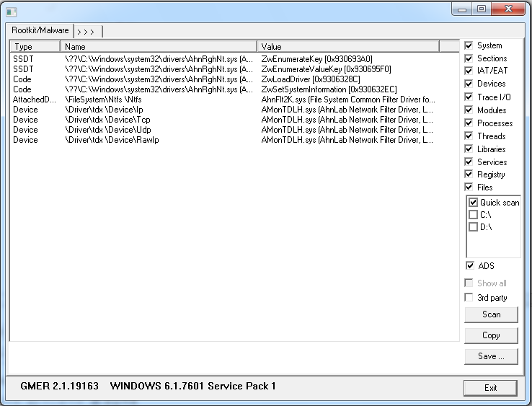Uncheck the System checkbox

pyautogui.click(x=469, y=45)
